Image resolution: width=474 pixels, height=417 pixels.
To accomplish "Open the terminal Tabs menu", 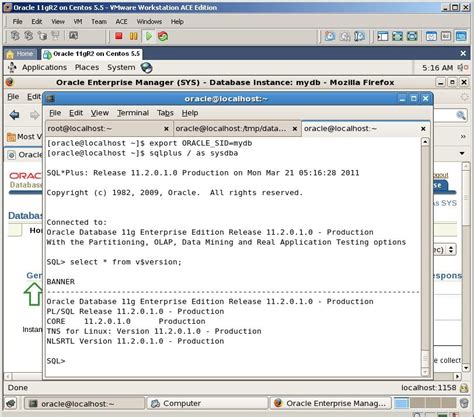I will [165, 113].
